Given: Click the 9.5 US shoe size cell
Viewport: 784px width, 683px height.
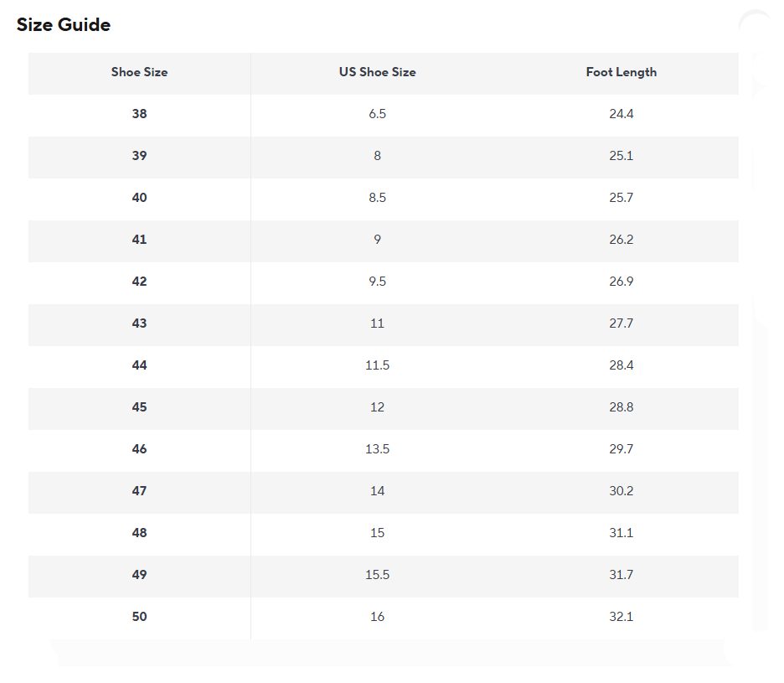Looking at the screenshot, I should point(378,282).
